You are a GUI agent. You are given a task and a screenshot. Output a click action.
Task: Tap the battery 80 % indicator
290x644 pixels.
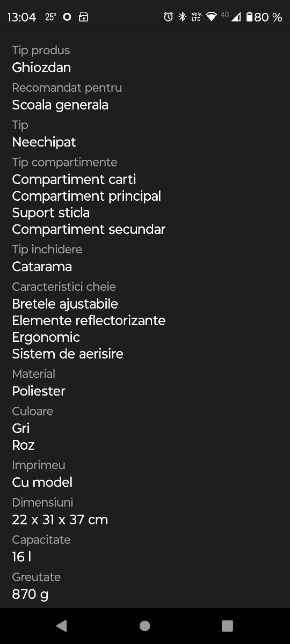(264, 17)
